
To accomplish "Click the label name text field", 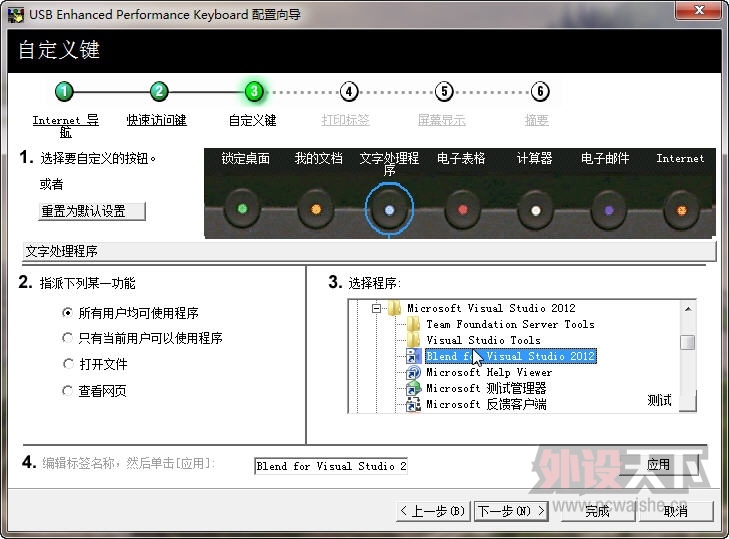I will pos(331,466).
